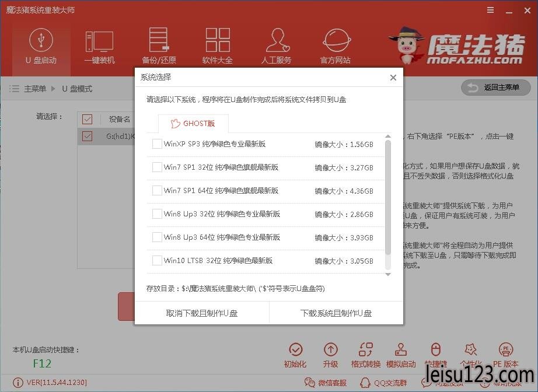
Task: Click the VER[11.5.44.1230] version text
Action: 57,383
